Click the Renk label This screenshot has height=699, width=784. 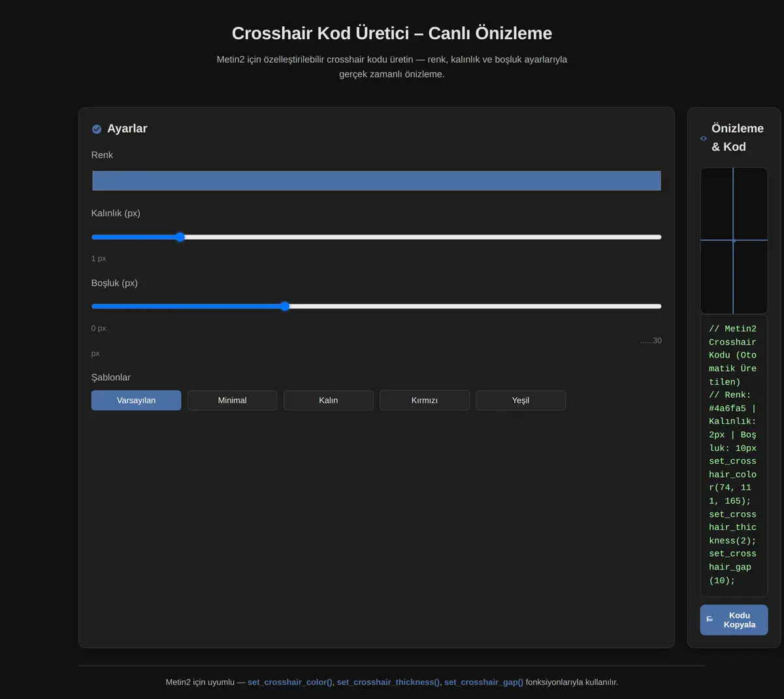(102, 155)
